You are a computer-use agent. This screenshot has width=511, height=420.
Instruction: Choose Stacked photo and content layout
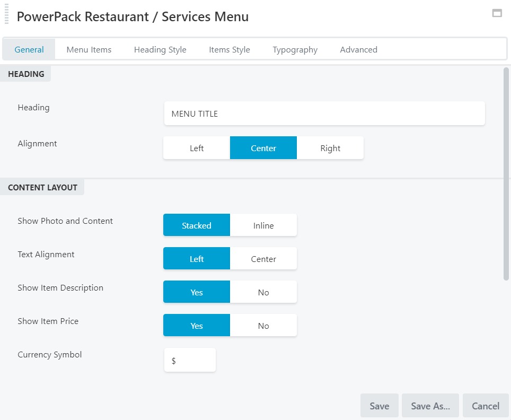pos(197,225)
